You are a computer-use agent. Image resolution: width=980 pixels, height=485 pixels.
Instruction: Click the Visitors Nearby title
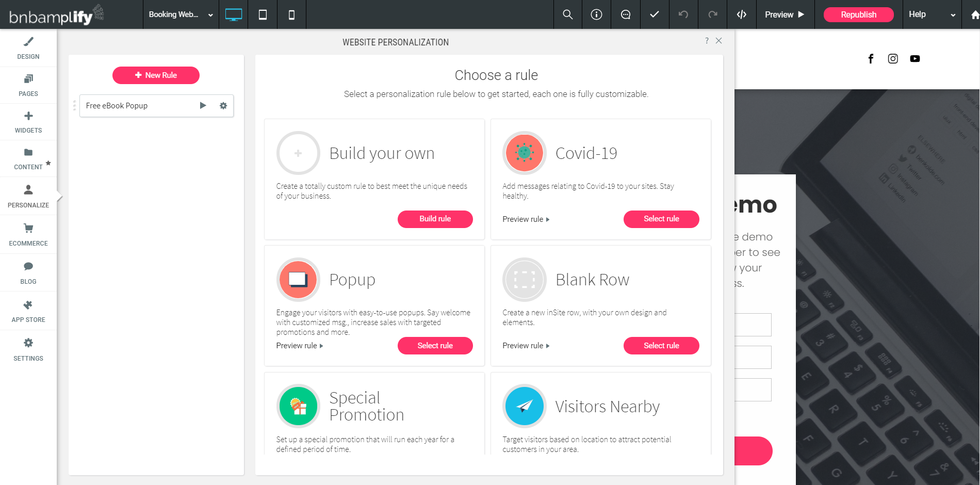[x=607, y=407]
